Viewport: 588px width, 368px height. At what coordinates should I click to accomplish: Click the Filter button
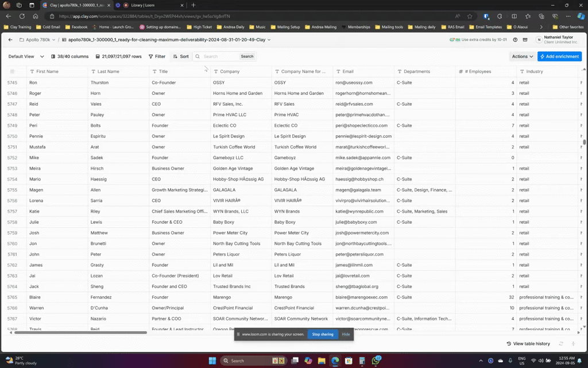tap(157, 56)
